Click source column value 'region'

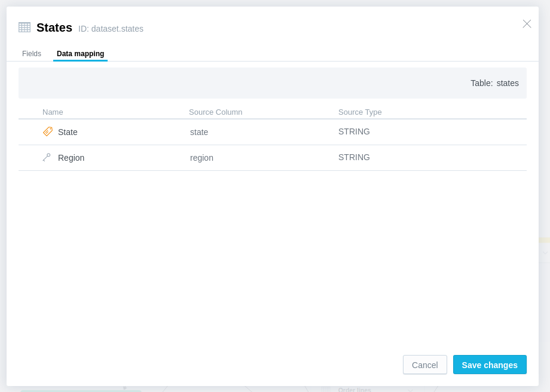[x=201, y=158]
